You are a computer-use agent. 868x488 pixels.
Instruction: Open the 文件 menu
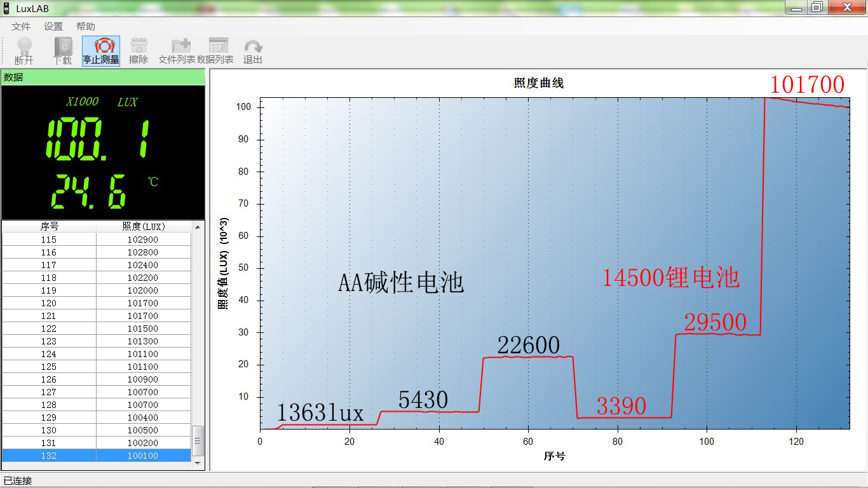tap(21, 27)
